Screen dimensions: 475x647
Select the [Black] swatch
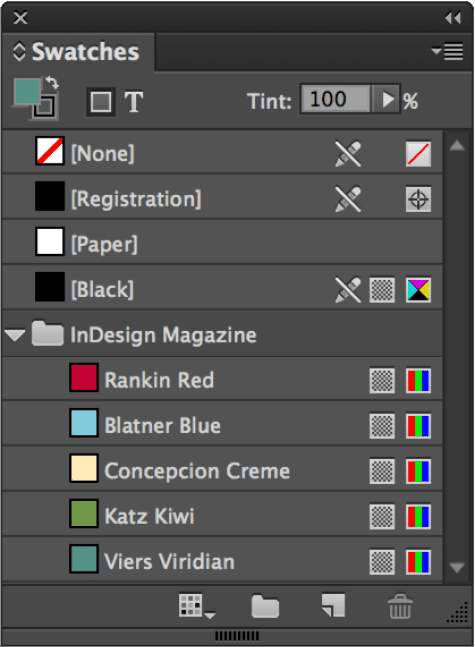click(222, 289)
